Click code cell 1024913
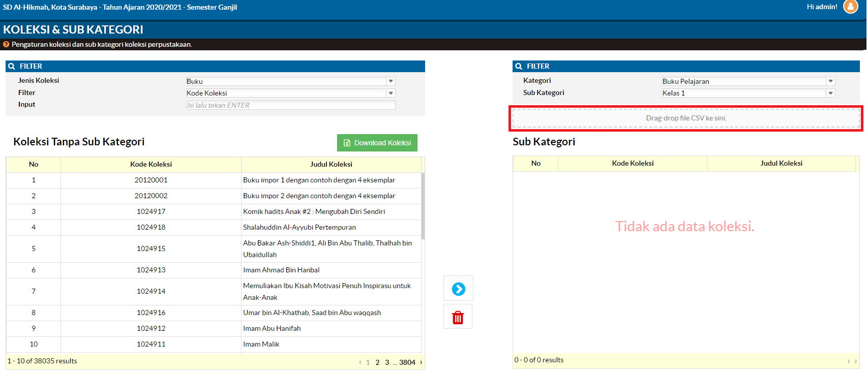This screenshot has width=868, height=373. tap(151, 270)
